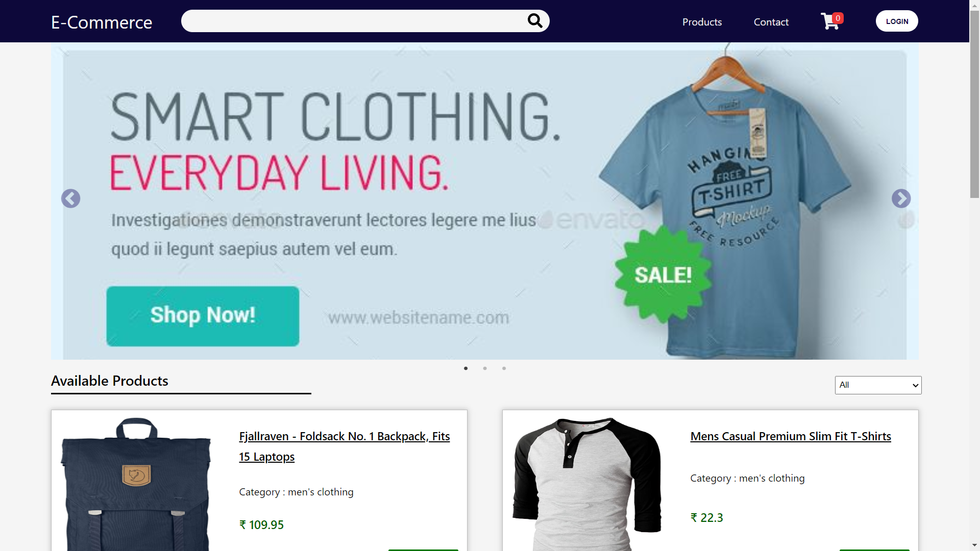Click inside the search input field
Screen dimensions: 980x551
click(357, 21)
